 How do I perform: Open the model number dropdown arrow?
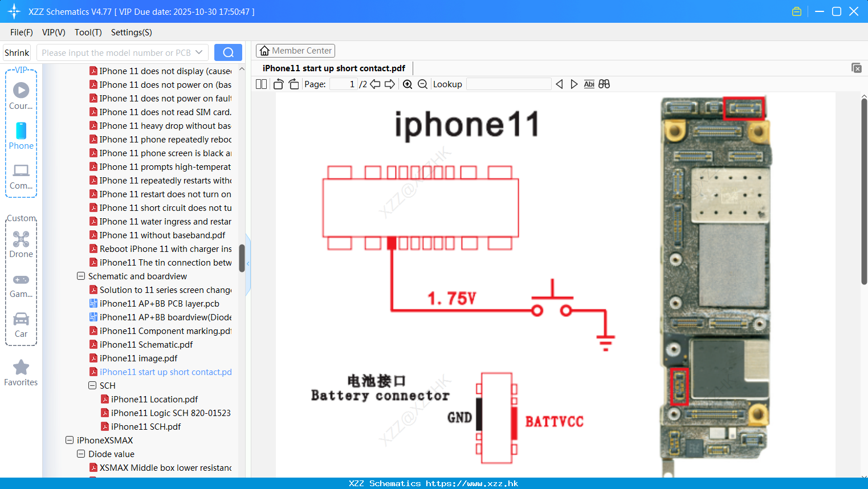pos(199,52)
